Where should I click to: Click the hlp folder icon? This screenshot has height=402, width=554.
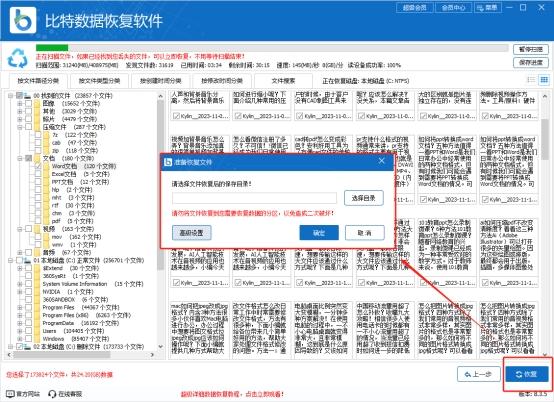[x=47, y=190]
